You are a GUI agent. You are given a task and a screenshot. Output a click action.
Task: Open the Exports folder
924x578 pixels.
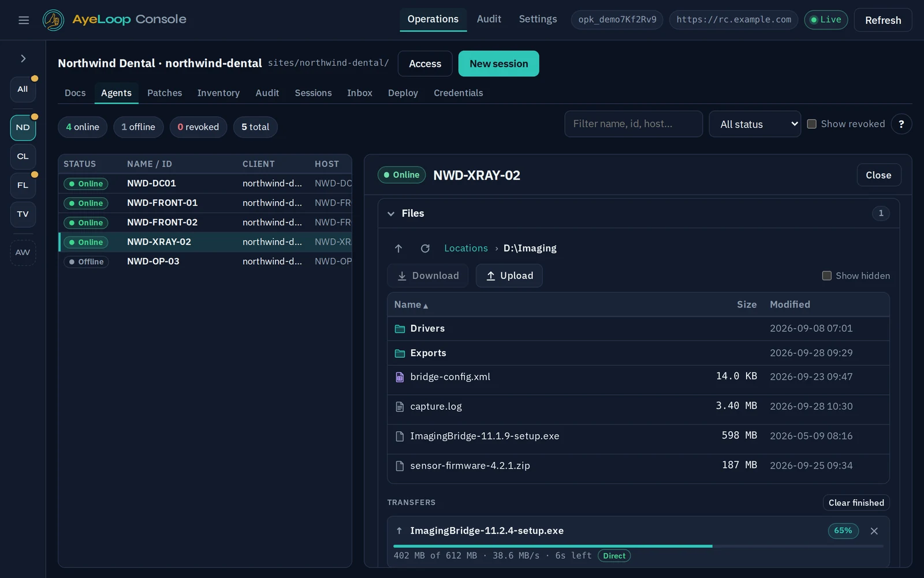[x=638, y=353]
